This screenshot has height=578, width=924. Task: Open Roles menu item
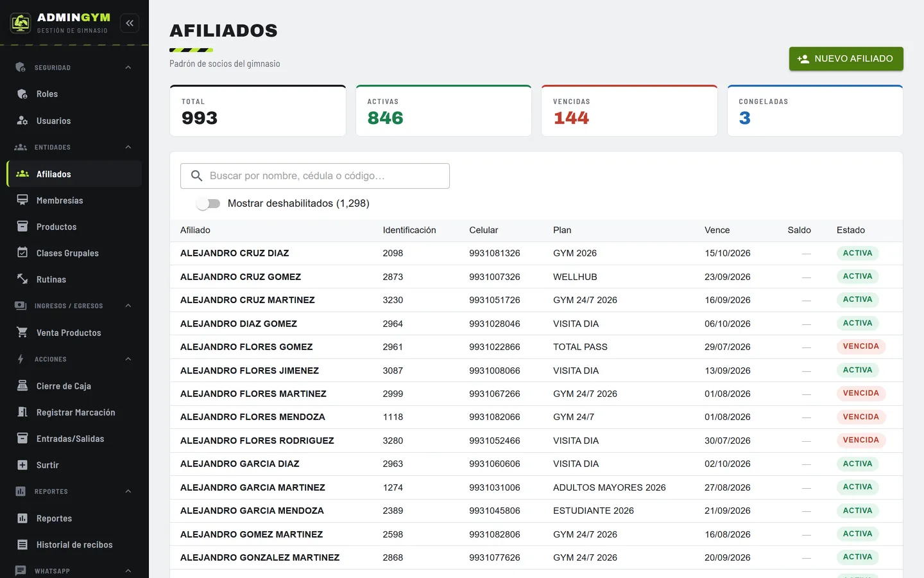click(x=74, y=94)
